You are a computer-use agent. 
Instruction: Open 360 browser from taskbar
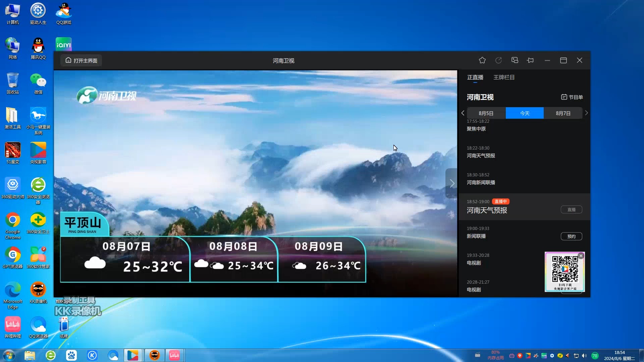click(51, 355)
